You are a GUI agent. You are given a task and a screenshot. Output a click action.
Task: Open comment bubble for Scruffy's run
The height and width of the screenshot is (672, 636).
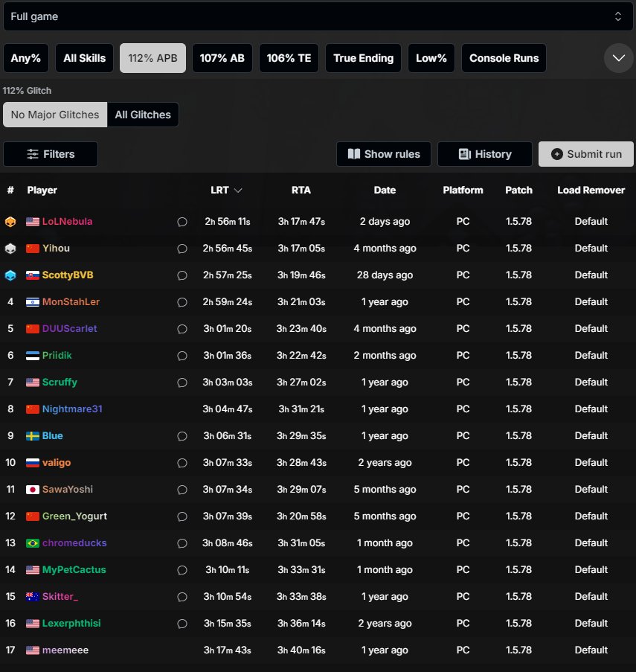point(182,383)
